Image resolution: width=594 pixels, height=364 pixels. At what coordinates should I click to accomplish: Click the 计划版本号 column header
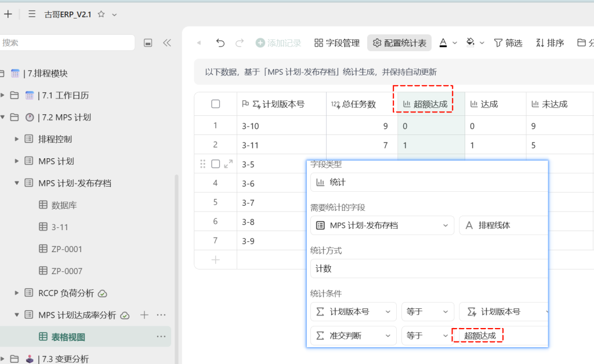[281, 104]
